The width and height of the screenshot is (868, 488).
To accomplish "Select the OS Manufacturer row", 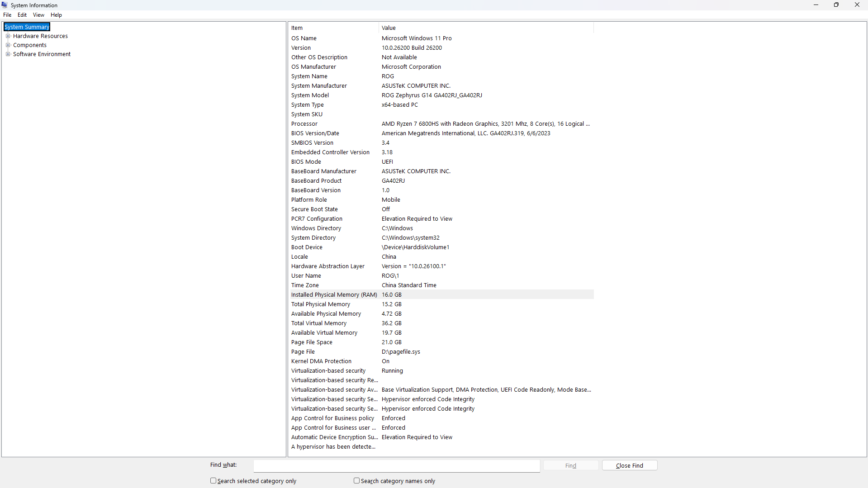I will tap(441, 67).
